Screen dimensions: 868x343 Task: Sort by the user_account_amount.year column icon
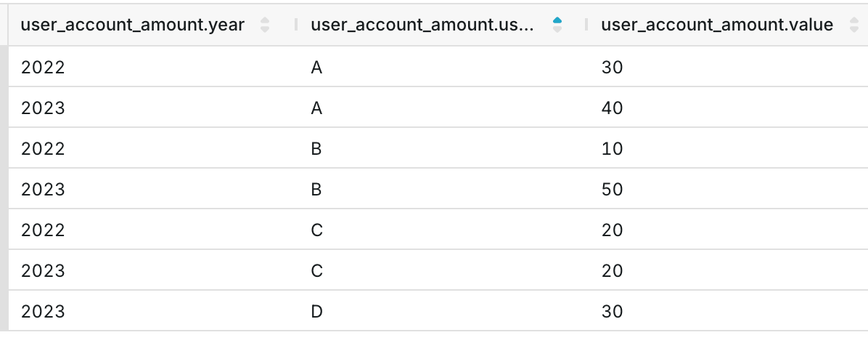coord(265,25)
